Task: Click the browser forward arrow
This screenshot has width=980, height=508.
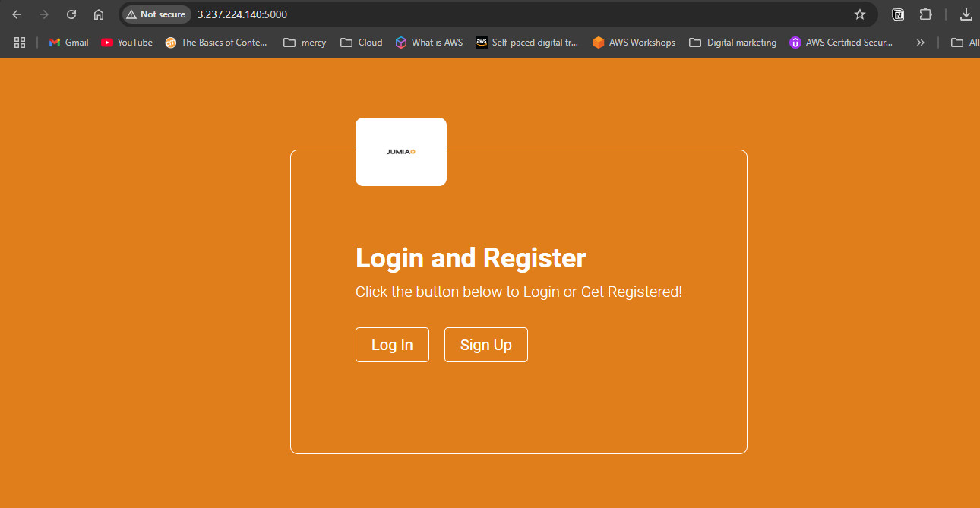Action: point(44,14)
